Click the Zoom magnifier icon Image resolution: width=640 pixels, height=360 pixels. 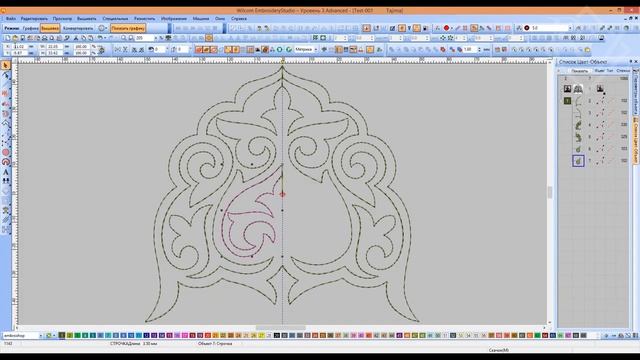(x=123, y=38)
